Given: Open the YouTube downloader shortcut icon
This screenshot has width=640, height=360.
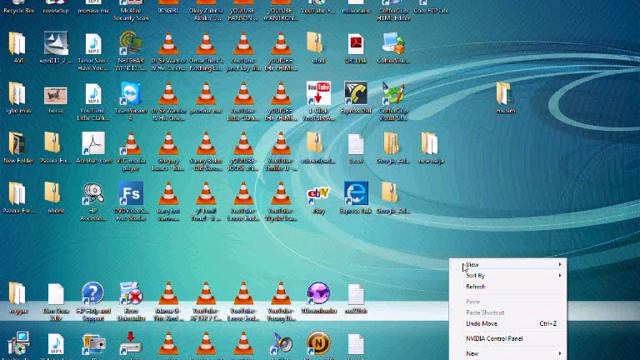Looking at the screenshot, I should click(x=318, y=93).
